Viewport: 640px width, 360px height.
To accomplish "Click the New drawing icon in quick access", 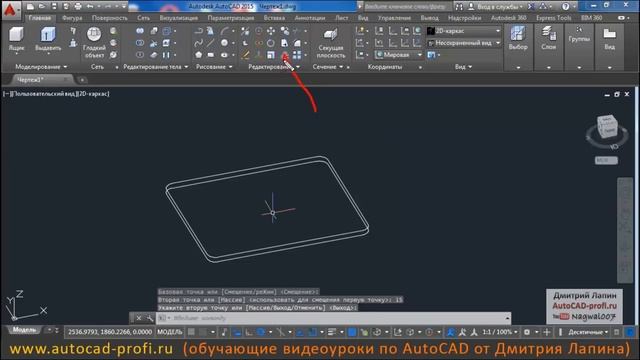I will 30,7.
